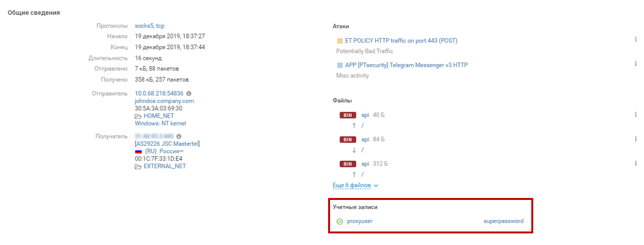Screen dimensions: 644x245
Task: Open AS29226 JSC Mastertel link
Action: [167, 144]
